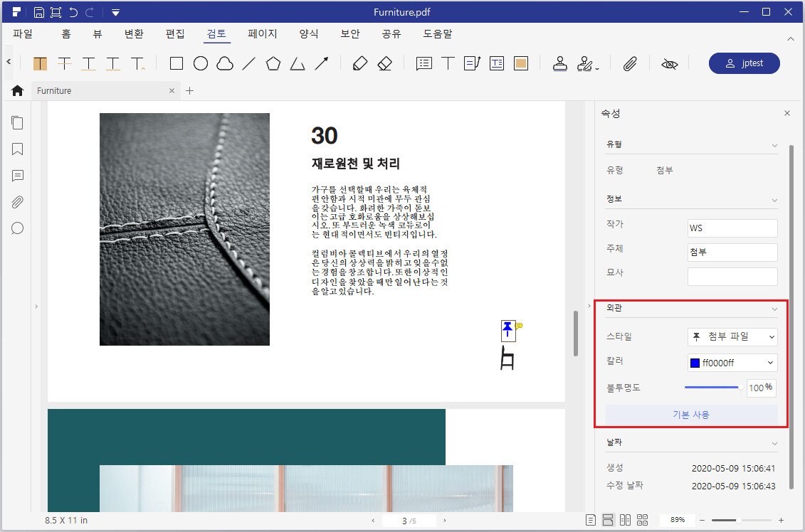The image size is (805, 532).
Task: Select the Highlight text tool
Action: pyautogui.click(x=40, y=63)
